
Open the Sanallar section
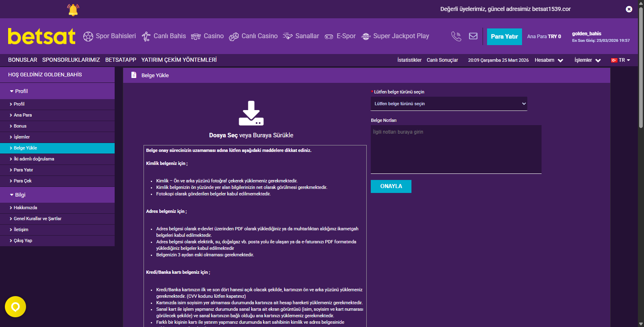point(307,36)
